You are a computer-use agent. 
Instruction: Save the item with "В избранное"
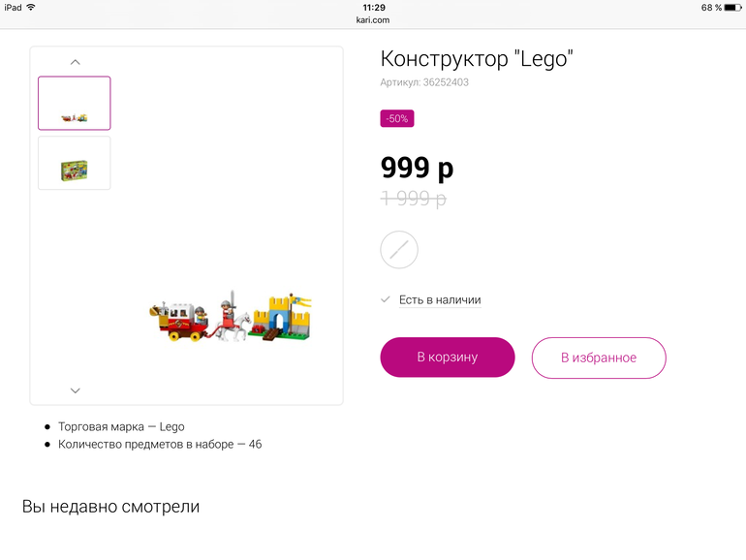click(599, 358)
